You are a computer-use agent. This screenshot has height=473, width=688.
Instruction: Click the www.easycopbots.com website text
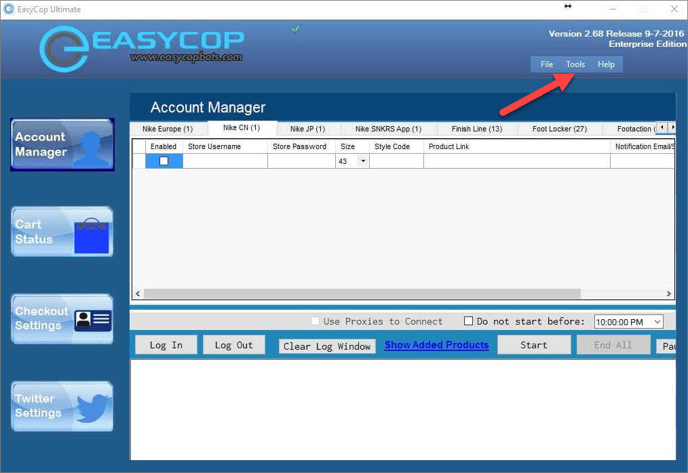186,57
